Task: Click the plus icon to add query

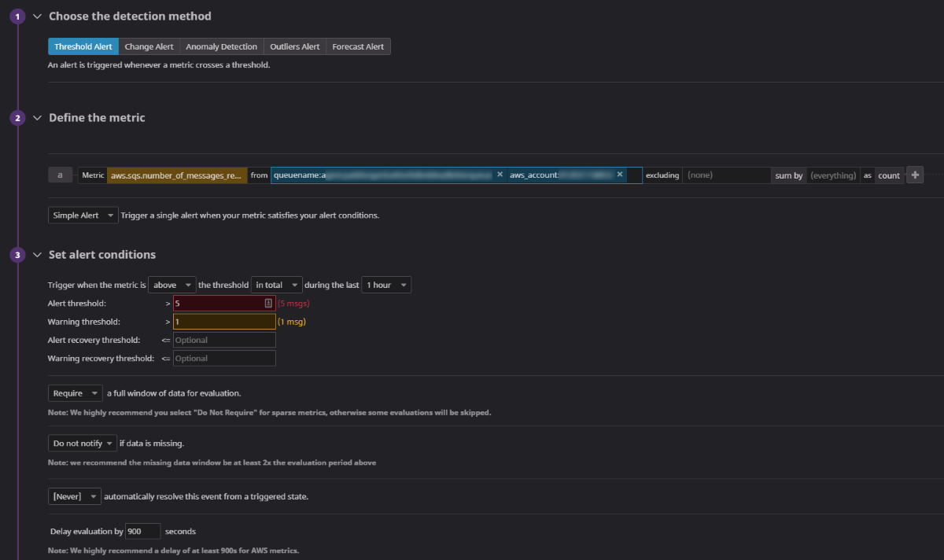Action: coord(914,175)
